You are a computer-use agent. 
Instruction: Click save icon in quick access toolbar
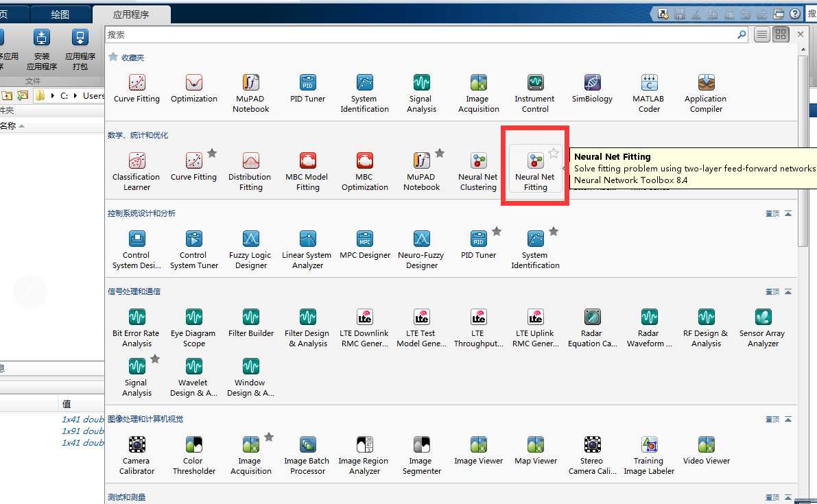[679, 14]
